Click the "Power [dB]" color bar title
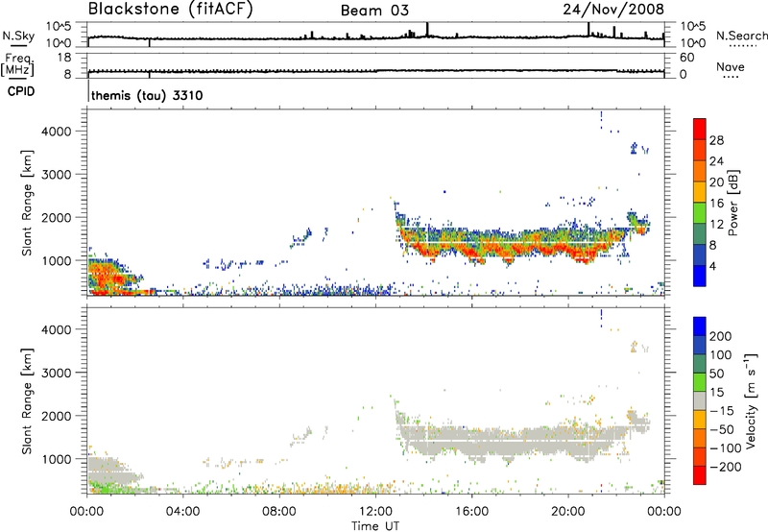The height and width of the screenshot is (532, 768). pyautogui.click(x=732, y=203)
